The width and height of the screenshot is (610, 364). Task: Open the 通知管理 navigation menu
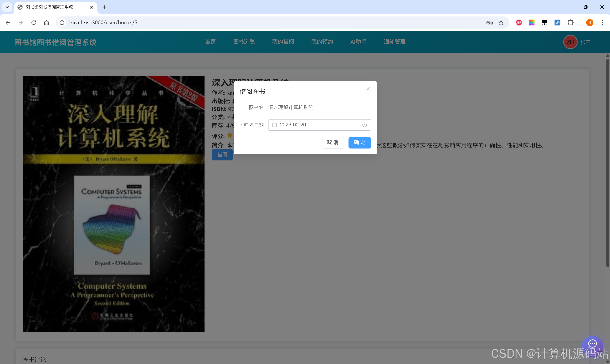[x=395, y=42]
